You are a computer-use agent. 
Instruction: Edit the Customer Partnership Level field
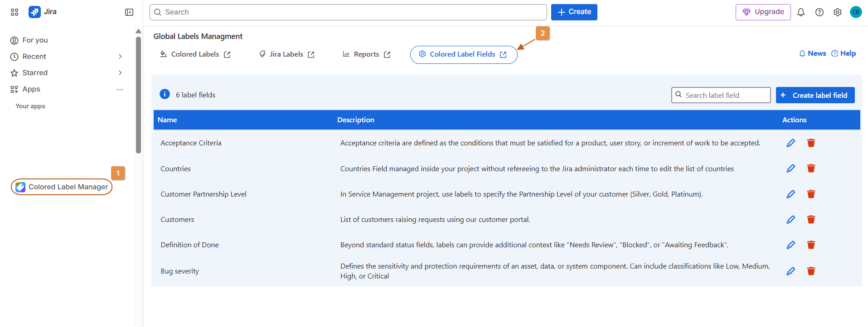790,194
